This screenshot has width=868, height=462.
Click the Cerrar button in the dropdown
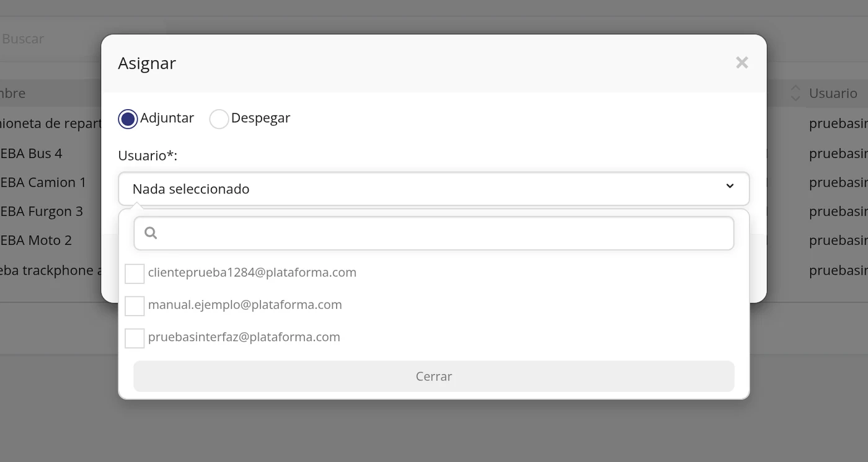pos(433,376)
